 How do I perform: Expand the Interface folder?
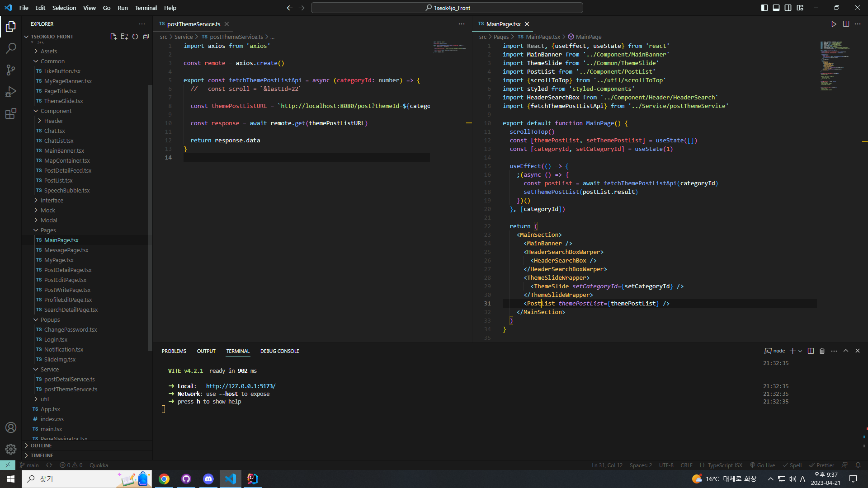[52, 200]
